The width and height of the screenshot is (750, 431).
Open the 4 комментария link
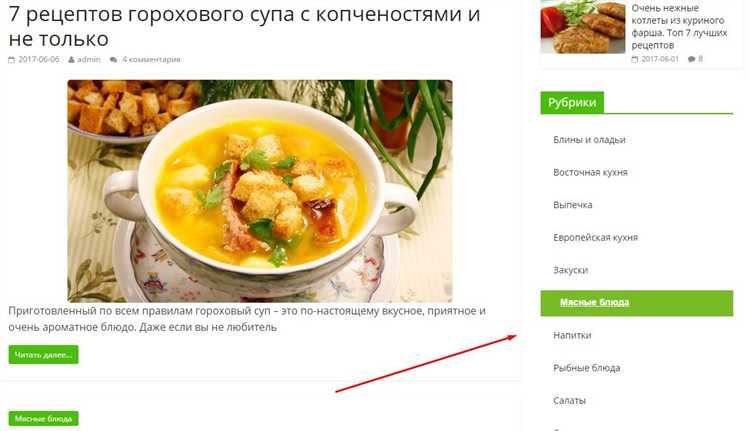(x=151, y=60)
